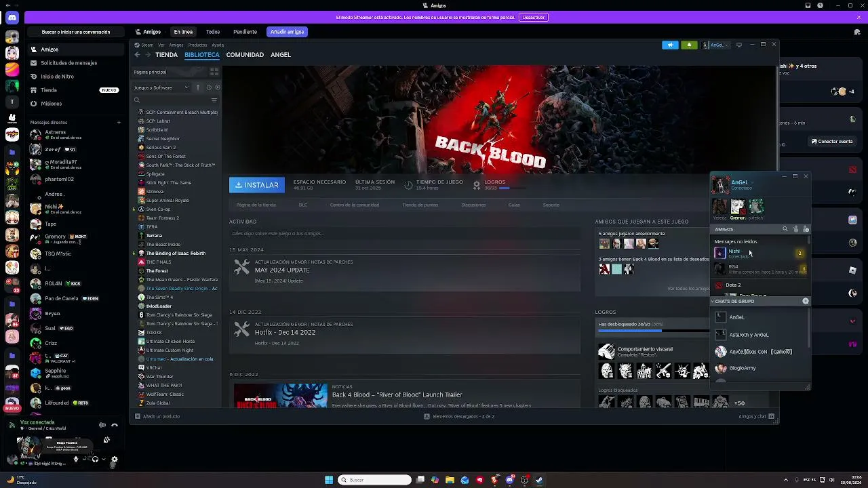The image size is (868, 488).
Task: Open the Astaroth y AnGeL group chat
Action: (759, 334)
